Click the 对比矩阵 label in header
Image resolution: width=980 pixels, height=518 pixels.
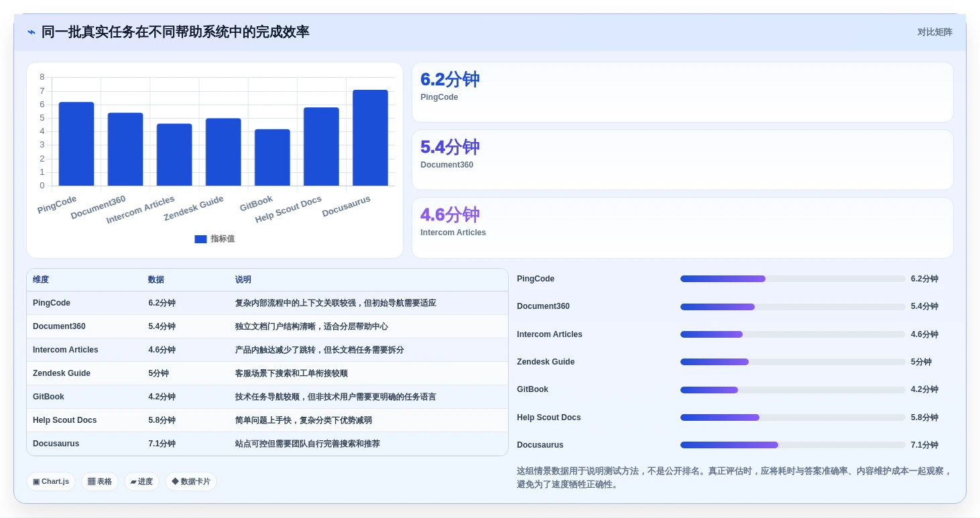(934, 32)
